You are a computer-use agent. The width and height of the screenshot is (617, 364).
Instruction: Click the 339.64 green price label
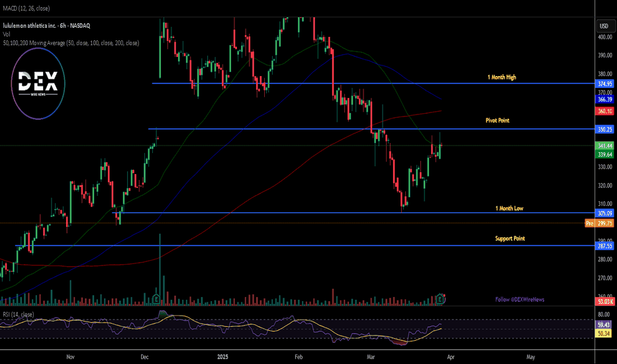pyautogui.click(x=605, y=155)
